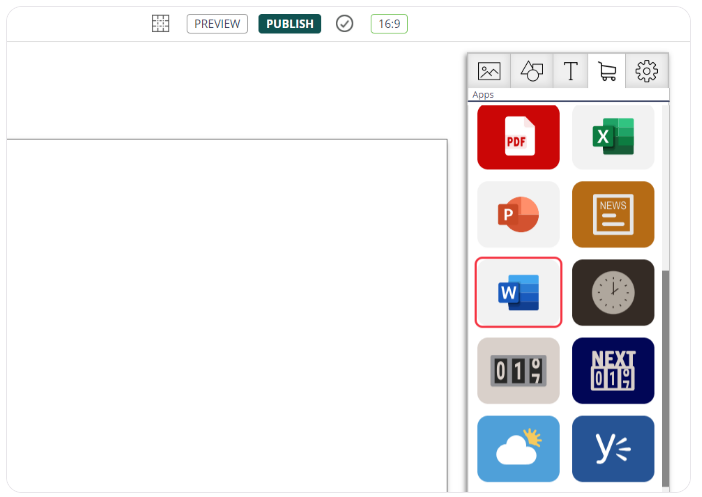The height and width of the screenshot is (497, 702).
Task: Switch to the Shapes tab
Action: (531, 71)
